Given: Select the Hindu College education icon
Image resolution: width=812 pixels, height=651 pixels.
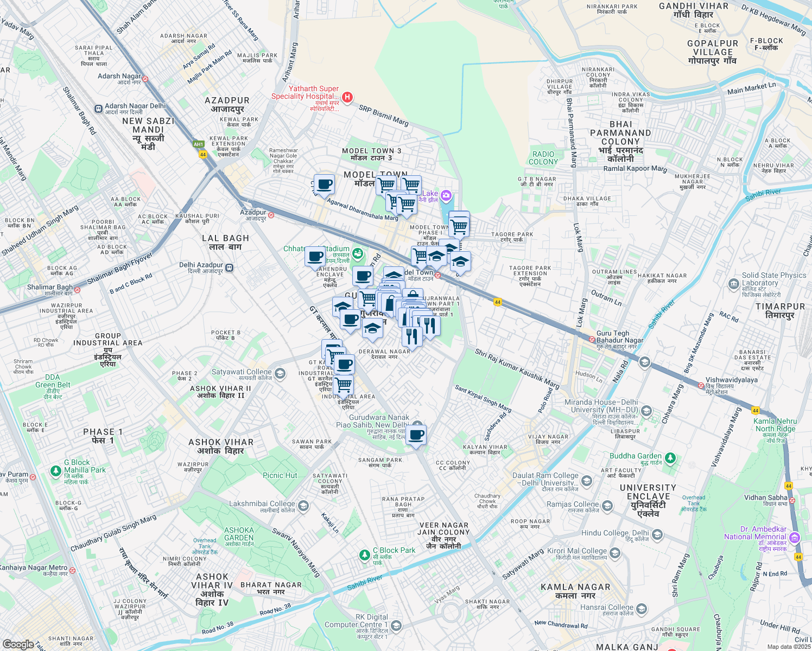Looking at the screenshot, I should 657,535.
